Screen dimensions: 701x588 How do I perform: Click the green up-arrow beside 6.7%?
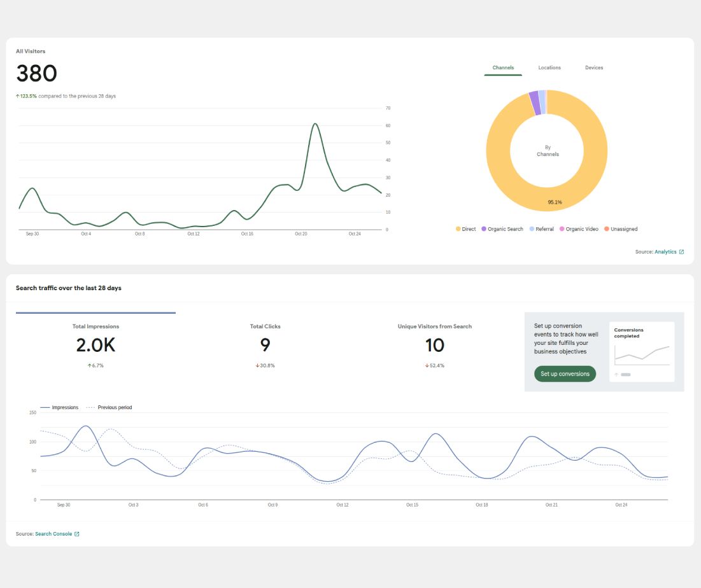pyautogui.click(x=89, y=366)
